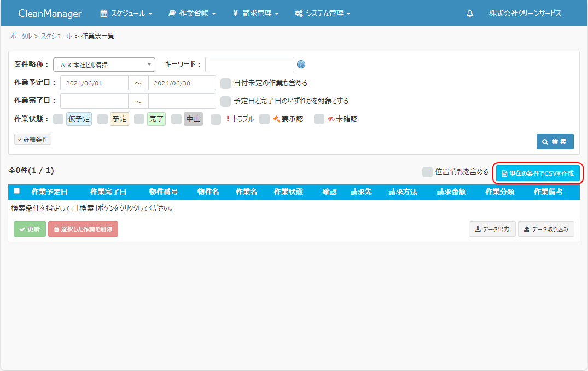Screen dimensions: 588x371
Task: Click the blue info icon beside keyword field
Action: [x=301, y=65]
